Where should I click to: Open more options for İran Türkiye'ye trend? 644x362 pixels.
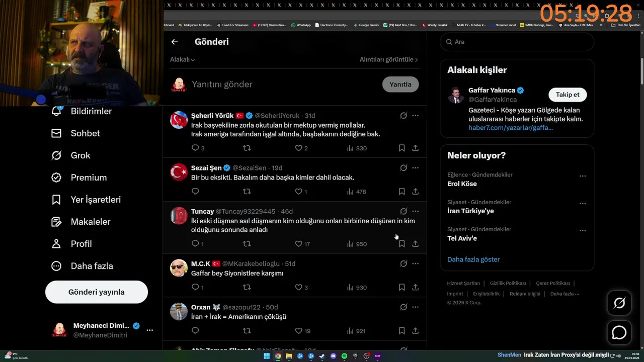pyautogui.click(x=583, y=203)
